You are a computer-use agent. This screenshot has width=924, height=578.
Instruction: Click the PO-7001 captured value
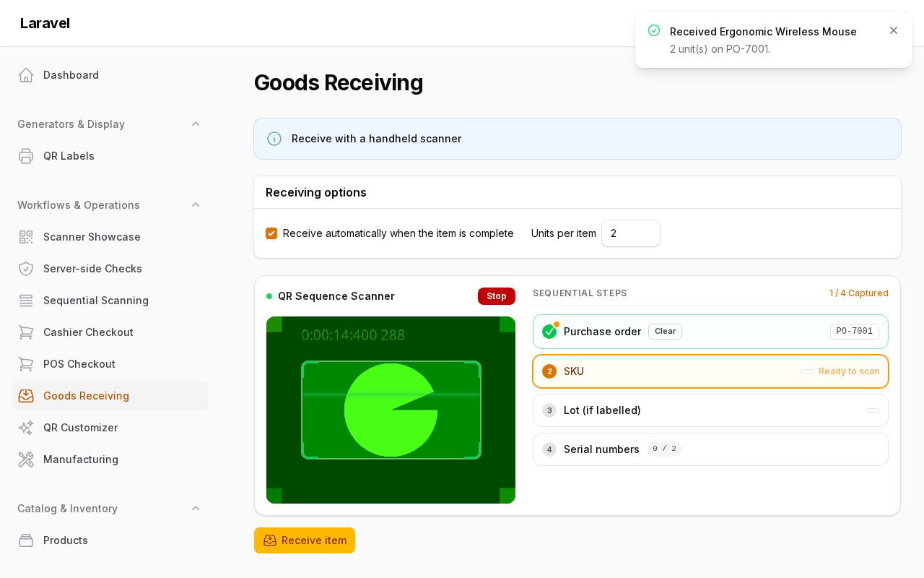855,332
